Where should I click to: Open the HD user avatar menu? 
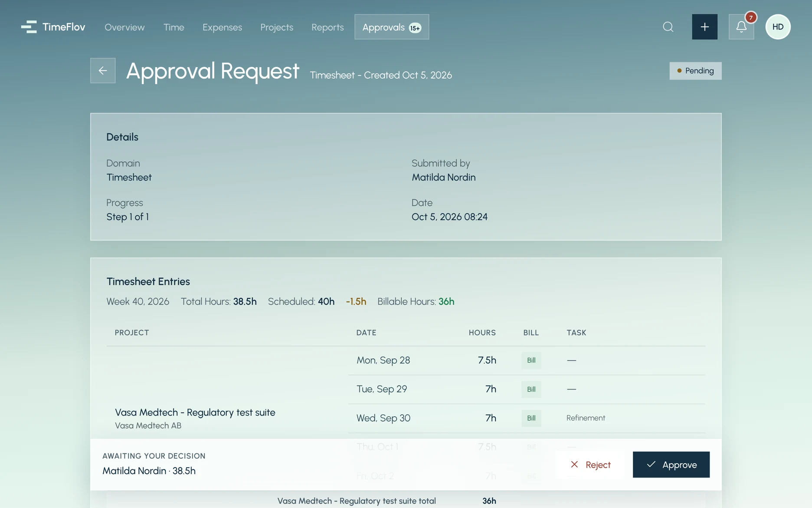point(778,27)
